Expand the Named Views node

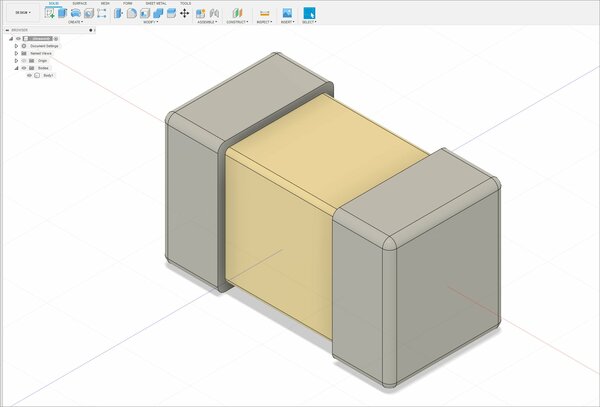pos(16,53)
